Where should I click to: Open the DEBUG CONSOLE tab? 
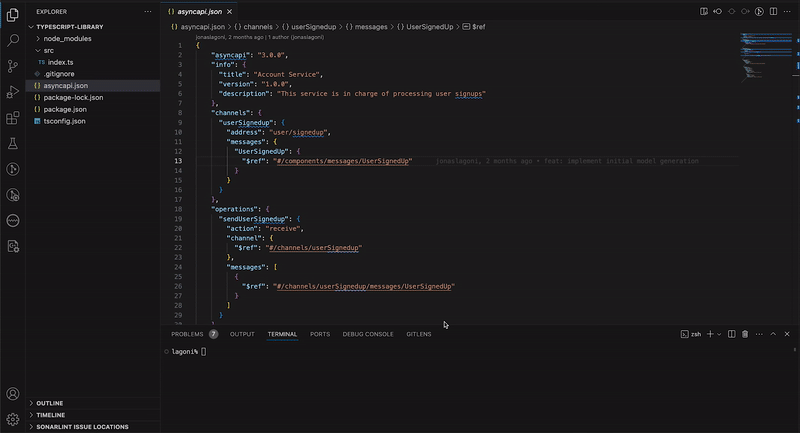[x=368, y=334]
